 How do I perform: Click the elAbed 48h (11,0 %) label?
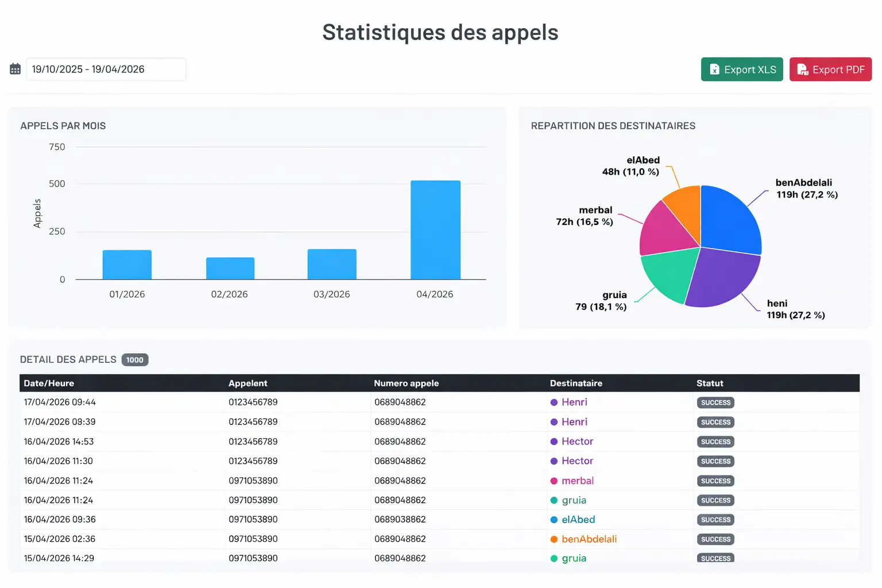point(631,166)
